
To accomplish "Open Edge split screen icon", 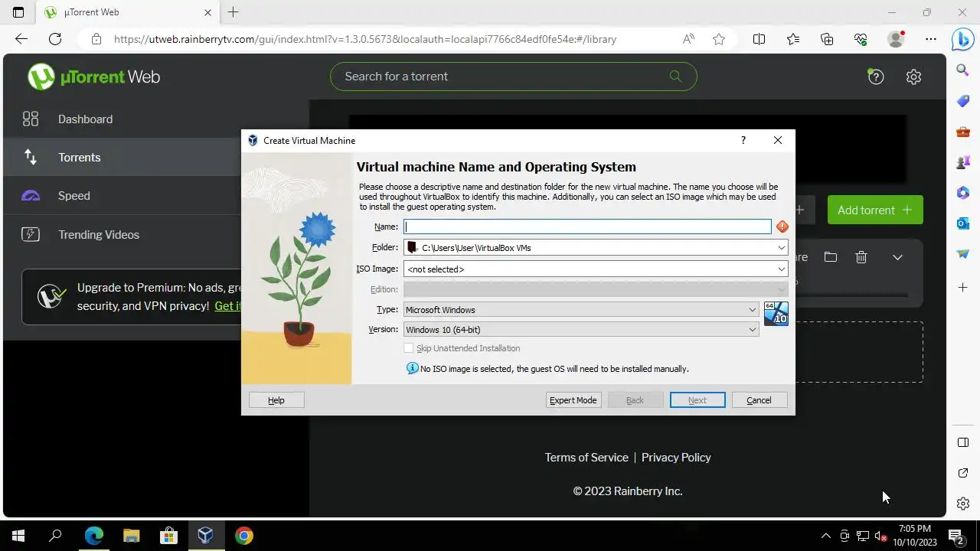I will (x=759, y=39).
